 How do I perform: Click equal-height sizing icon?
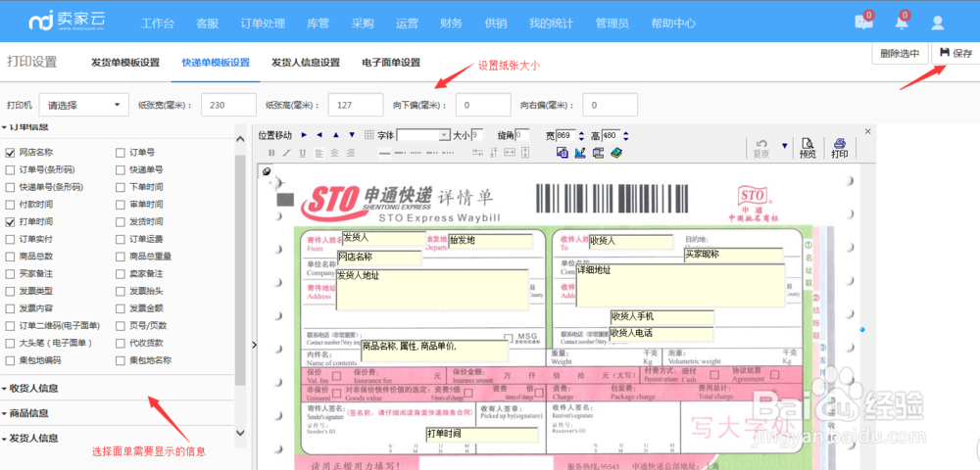[x=525, y=153]
